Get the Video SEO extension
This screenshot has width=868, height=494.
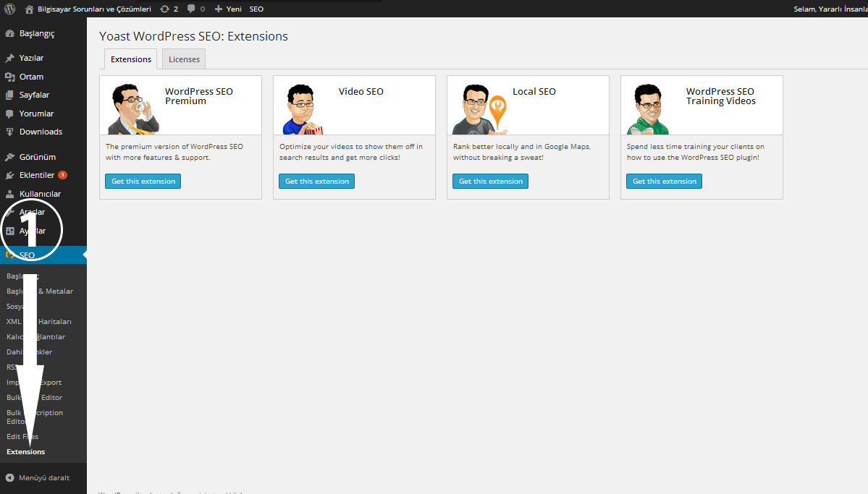316,182
